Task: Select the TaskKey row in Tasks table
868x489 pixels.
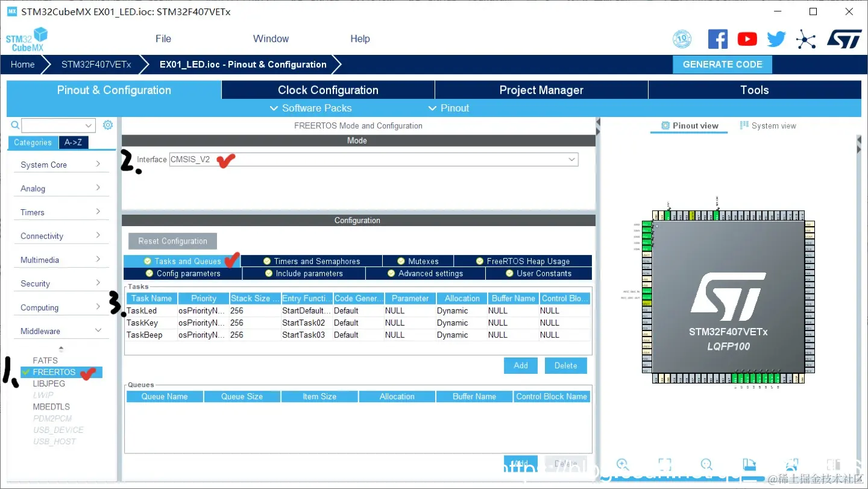Action: (358, 323)
